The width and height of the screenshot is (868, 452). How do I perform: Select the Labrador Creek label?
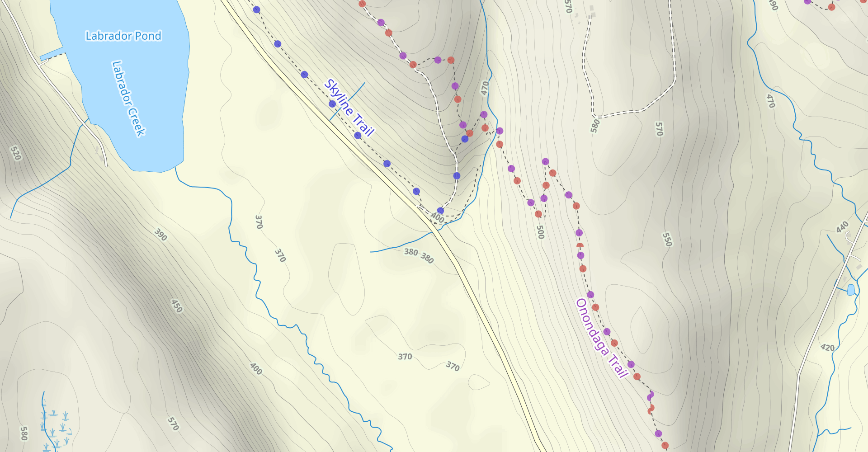point(128,99)
